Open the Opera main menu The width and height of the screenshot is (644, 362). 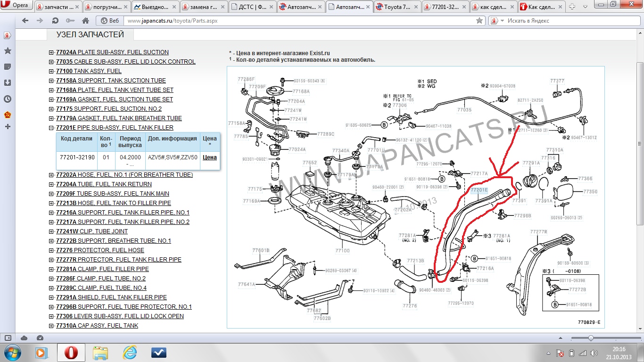[x=17, y=6]
